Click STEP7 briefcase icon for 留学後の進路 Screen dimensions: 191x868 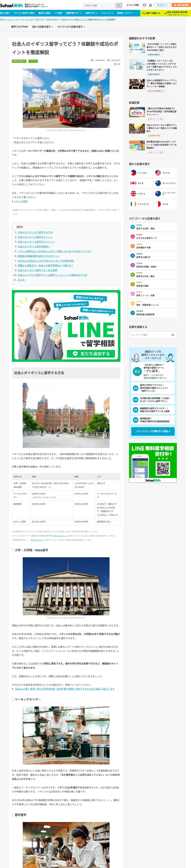click(133, 284)
